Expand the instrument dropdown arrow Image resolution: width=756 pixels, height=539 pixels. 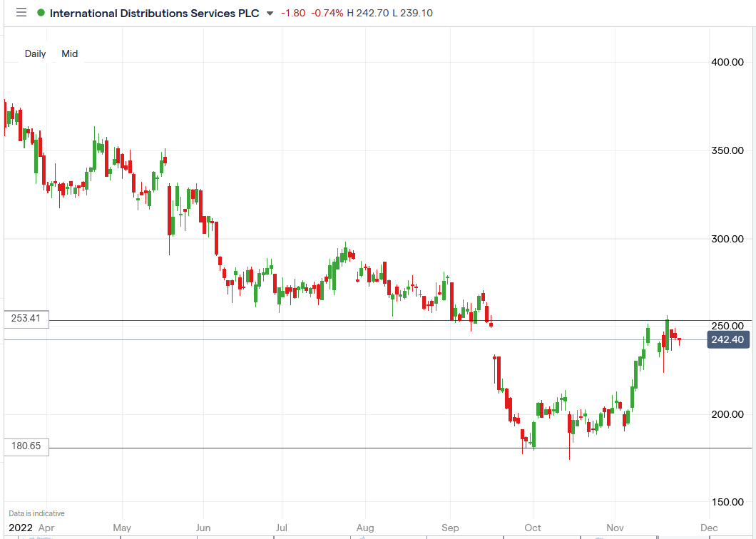click(x=270, y=14)
